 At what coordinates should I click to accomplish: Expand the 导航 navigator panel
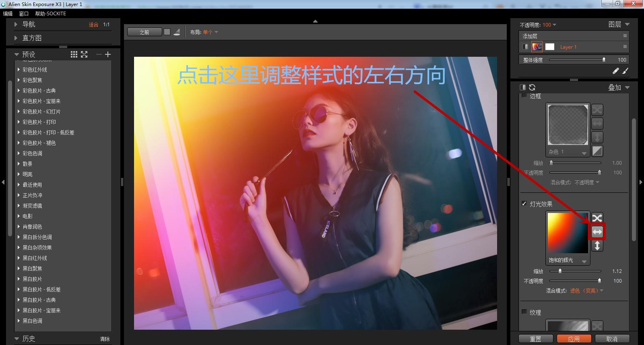pos(16,24)
